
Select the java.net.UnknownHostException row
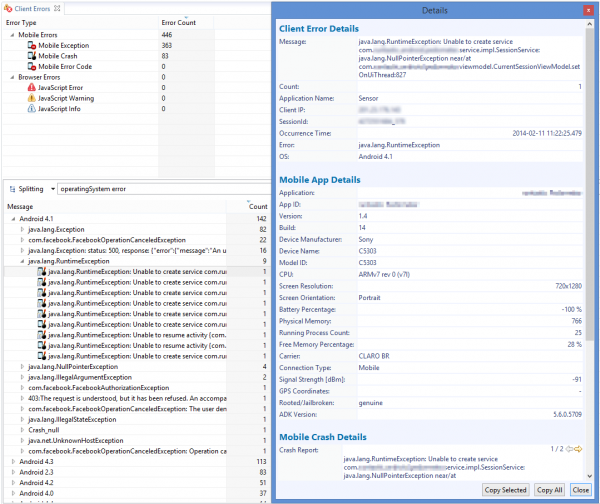click(137, 441)
